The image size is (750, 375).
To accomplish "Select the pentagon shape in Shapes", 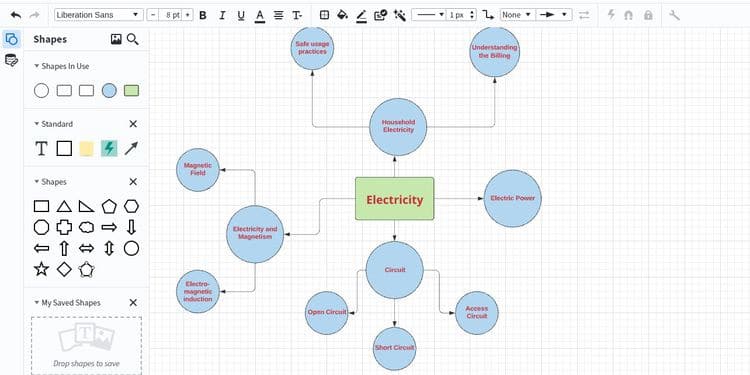I will pos(109,206).
